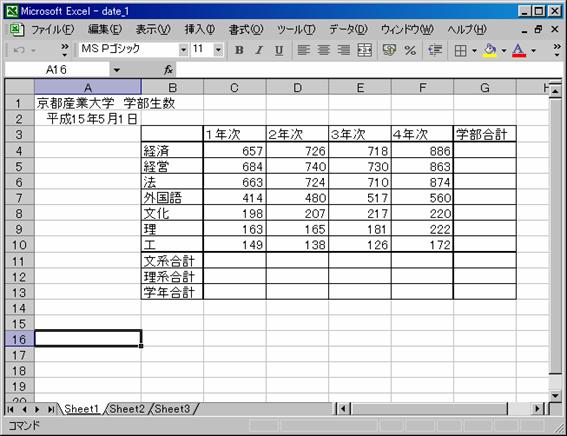Align cell text to the right

344,50
